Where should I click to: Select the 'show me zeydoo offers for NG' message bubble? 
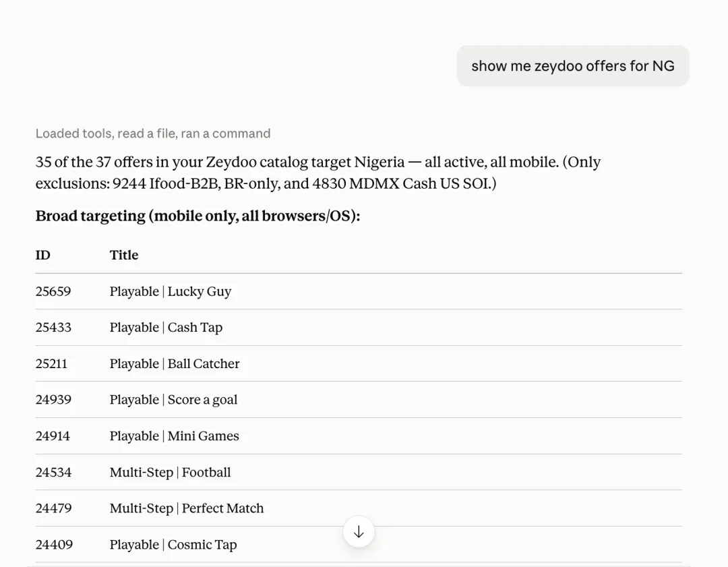tap(573, 66)
